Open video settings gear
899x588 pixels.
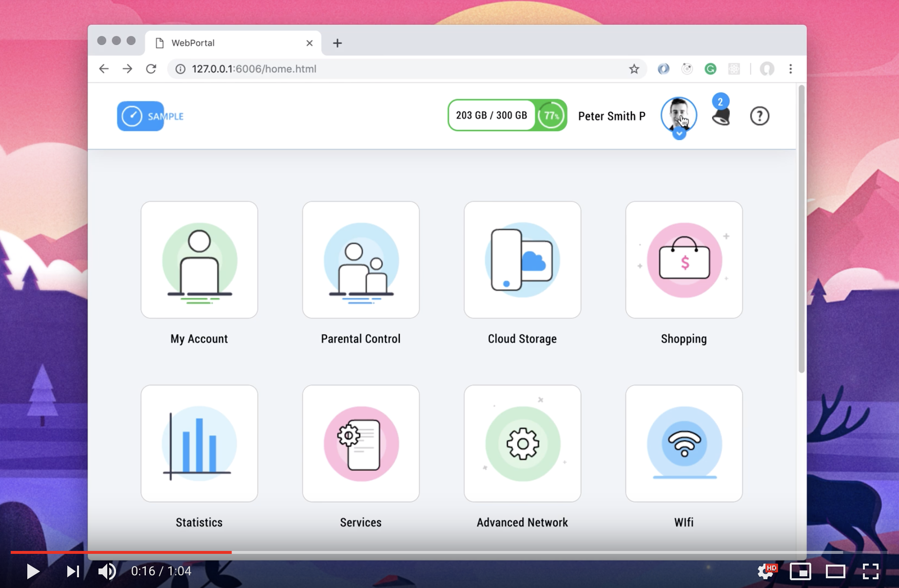pyautogui.click(x=766, y=571)
